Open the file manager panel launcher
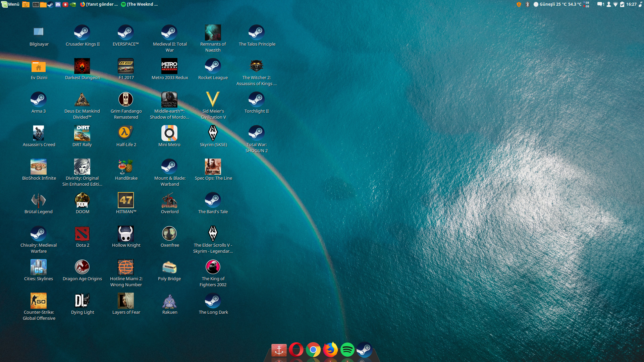This screenshot has width=644, height=362. click(x=43, y=4)
